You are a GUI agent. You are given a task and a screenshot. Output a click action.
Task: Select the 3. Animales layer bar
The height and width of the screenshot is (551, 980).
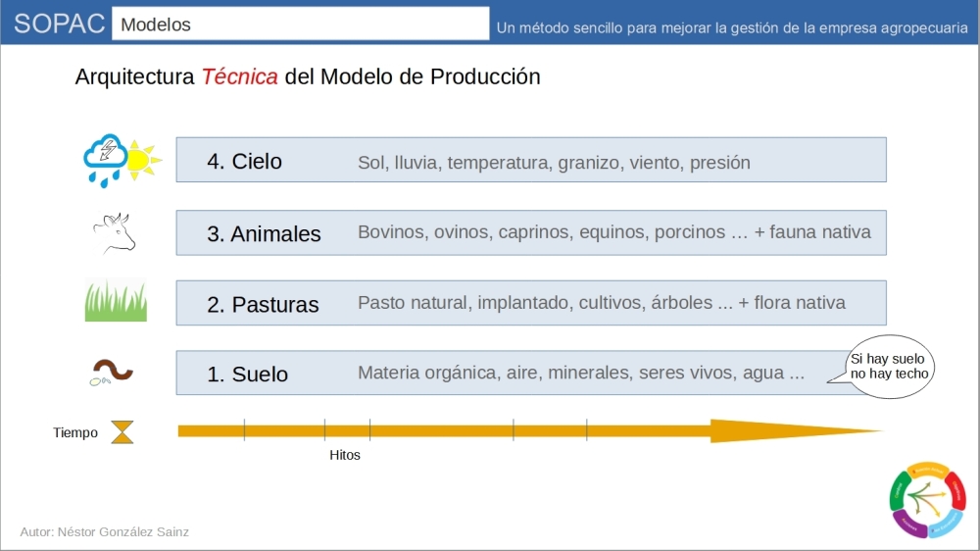tap(530, 233)
